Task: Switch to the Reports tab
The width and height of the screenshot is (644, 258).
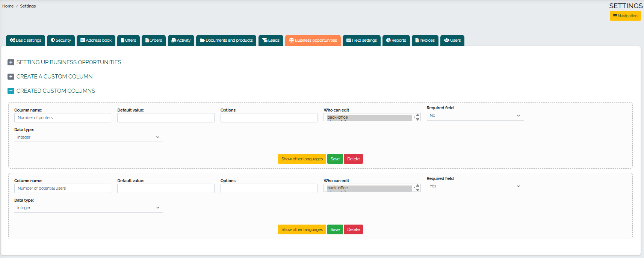Action: pos(396,40)
